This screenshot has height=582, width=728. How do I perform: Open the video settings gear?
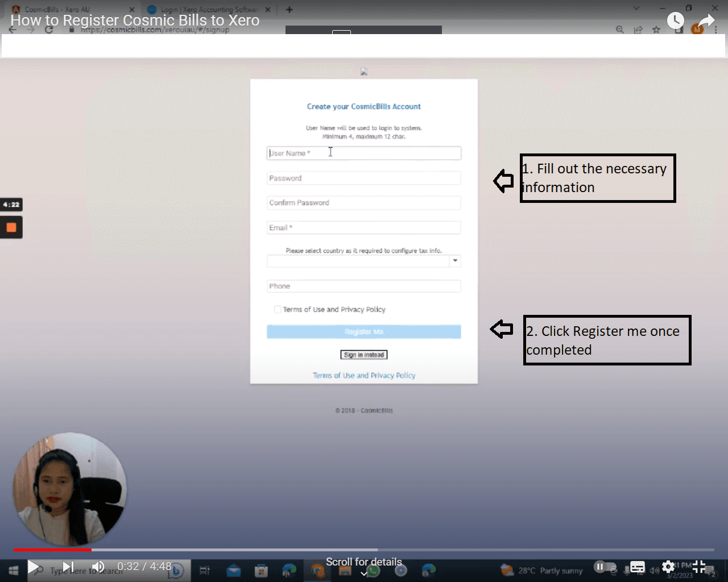pos(668,567)
